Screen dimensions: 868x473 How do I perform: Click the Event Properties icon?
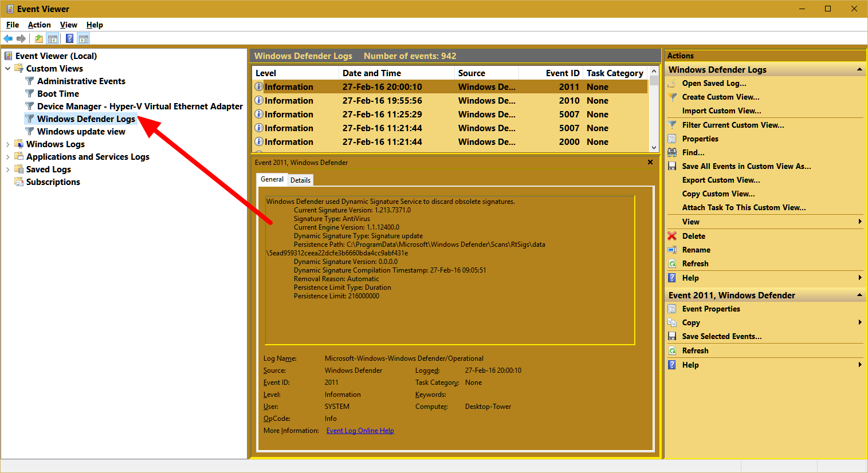[x=672, y=309]
